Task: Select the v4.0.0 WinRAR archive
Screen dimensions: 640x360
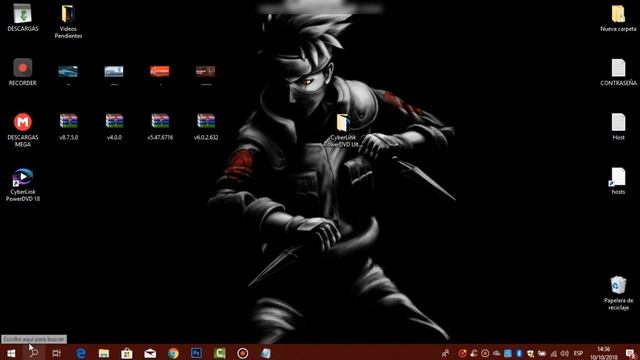Action: point(114,127)
